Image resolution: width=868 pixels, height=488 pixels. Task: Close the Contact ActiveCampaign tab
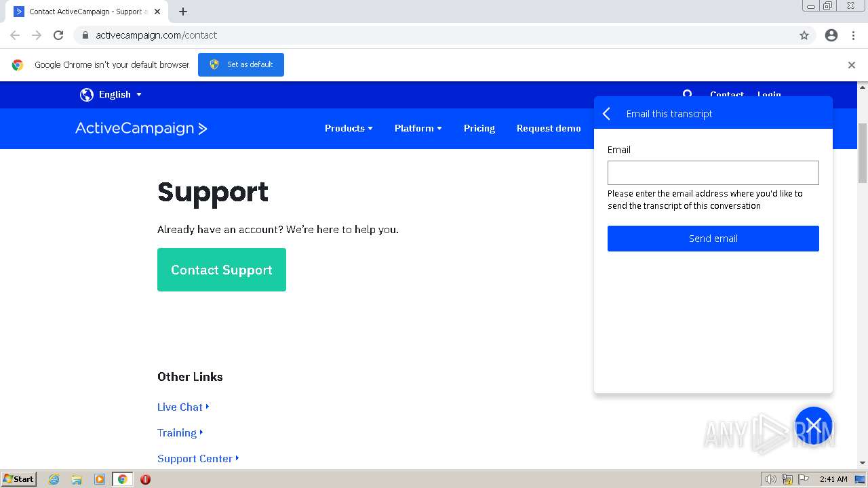[x=157, y=12]
